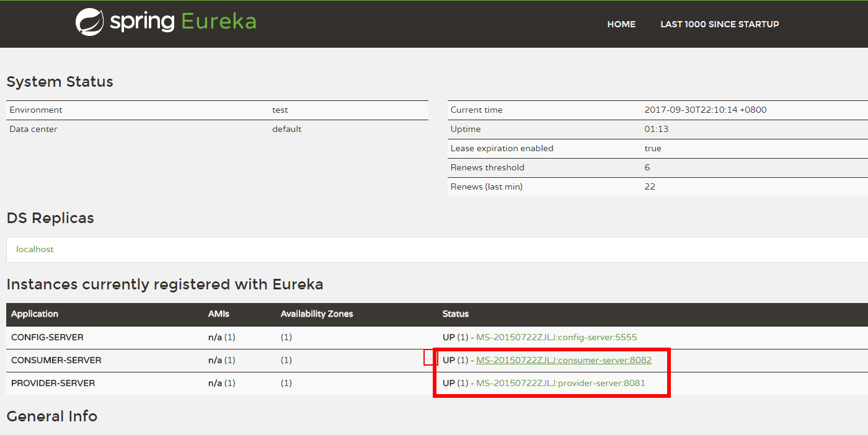Screen dimensions: 868x435
Task: Click the green Eureka brand text
Action: pyautogui.click(x=218, y=22)
